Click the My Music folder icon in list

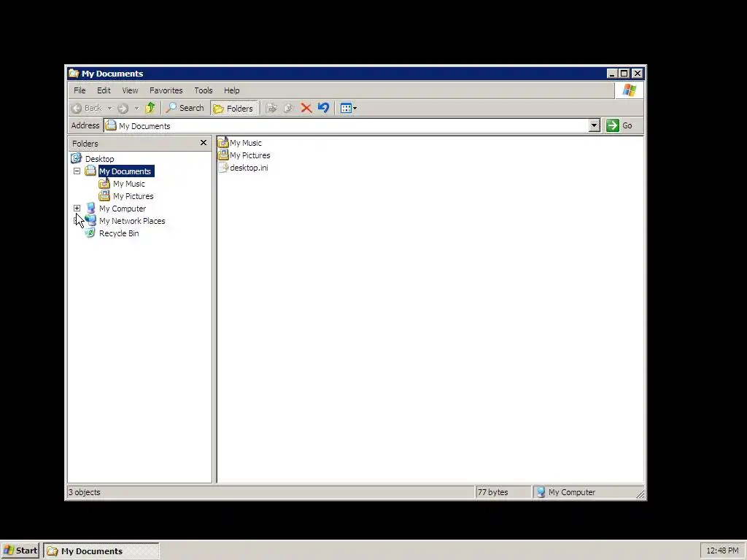click(223, 142)
